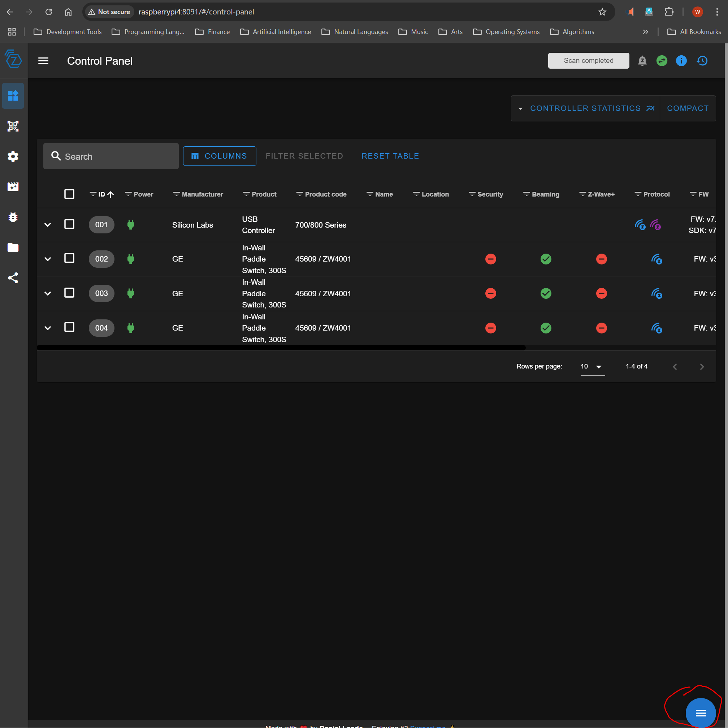Open the Rows per page dropdown

(x=592, y=366)
